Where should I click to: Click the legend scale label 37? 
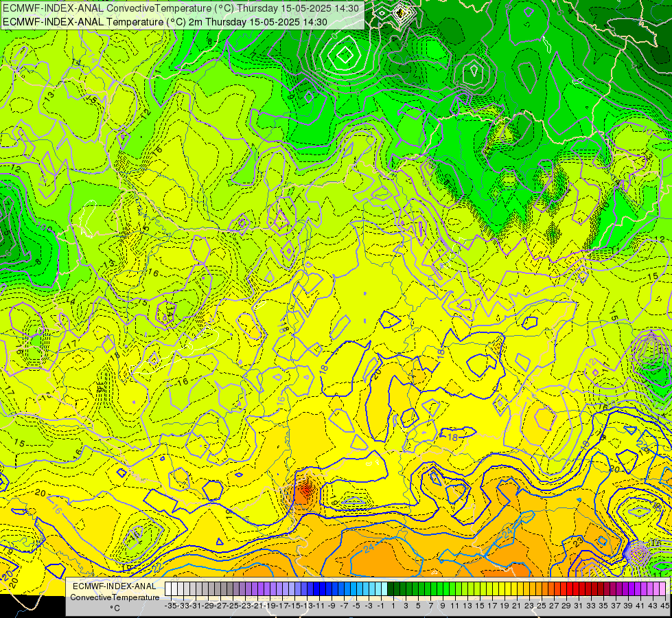tap(616, 606)
